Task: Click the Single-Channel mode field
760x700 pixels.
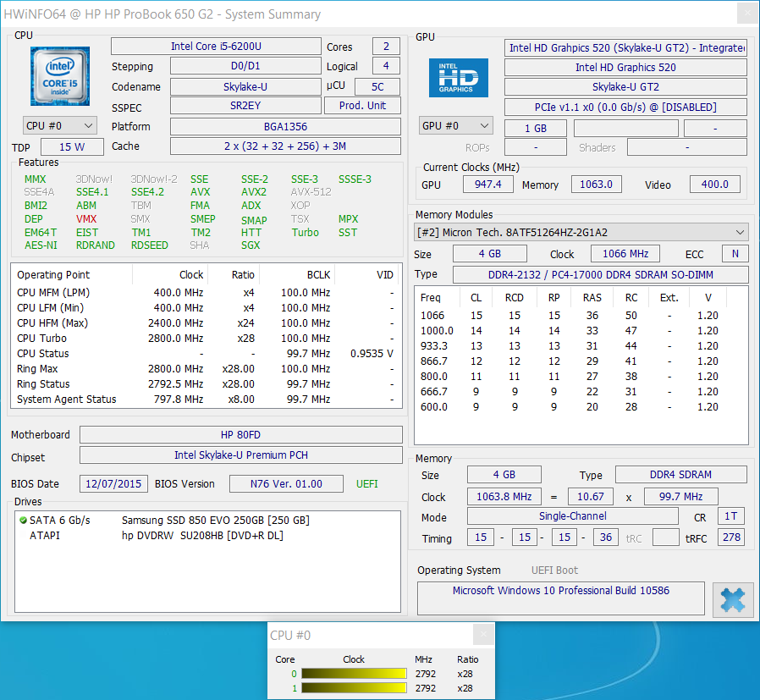Action: point(572,516)
